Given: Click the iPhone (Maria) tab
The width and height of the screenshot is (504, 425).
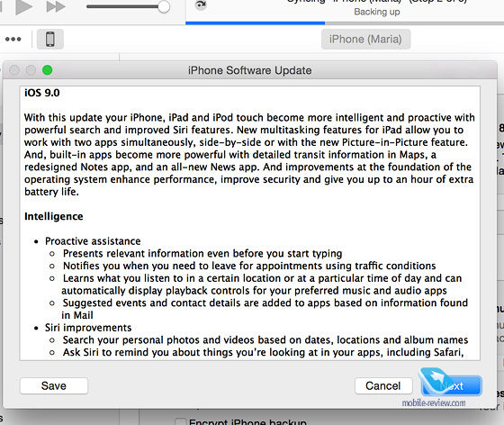Looking at the screenshot, I should point(365,40).
